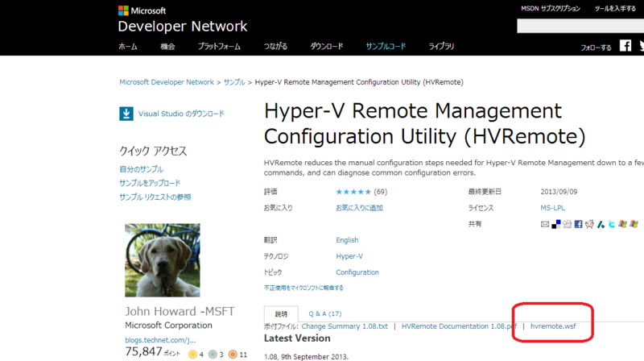Go to Microsoft Developer Network breadcrumb
The width and height of the screenshot is (644, 361).
167,82
